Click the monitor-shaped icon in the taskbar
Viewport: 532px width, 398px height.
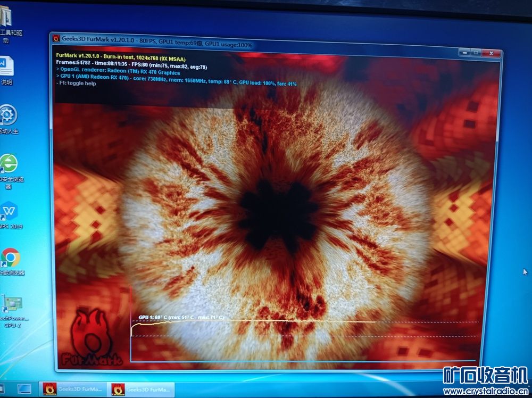pos(24,388)
